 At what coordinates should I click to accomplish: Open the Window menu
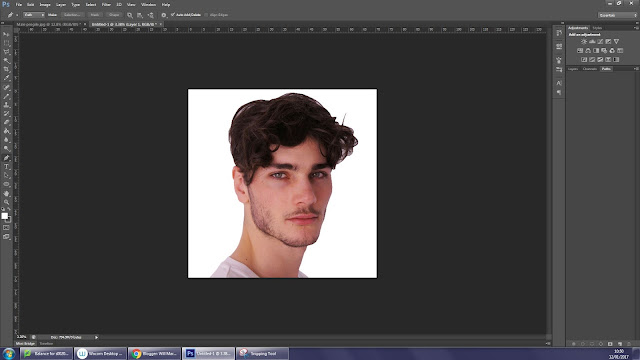pos(148,4)
